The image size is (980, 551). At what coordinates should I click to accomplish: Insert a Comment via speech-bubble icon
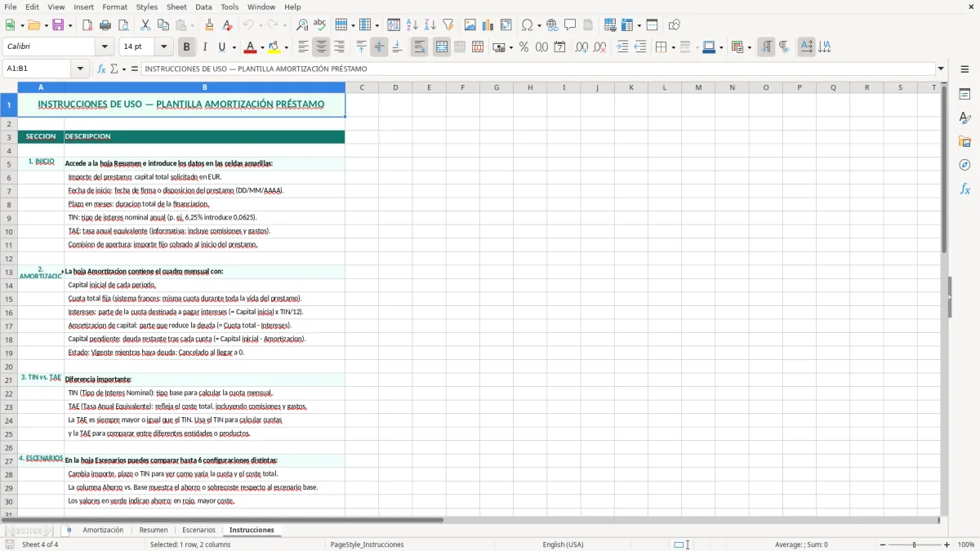(570, 25)
